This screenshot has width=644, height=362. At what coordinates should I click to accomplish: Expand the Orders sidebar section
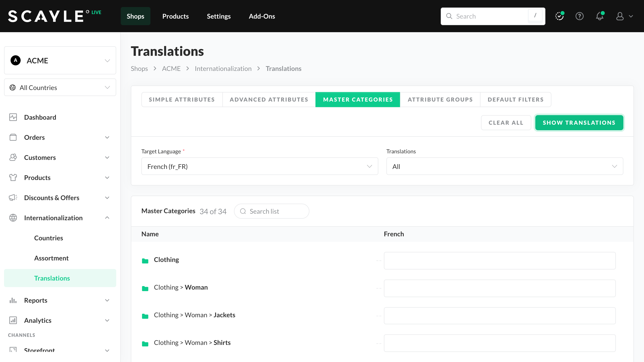(x=107, y=138)
